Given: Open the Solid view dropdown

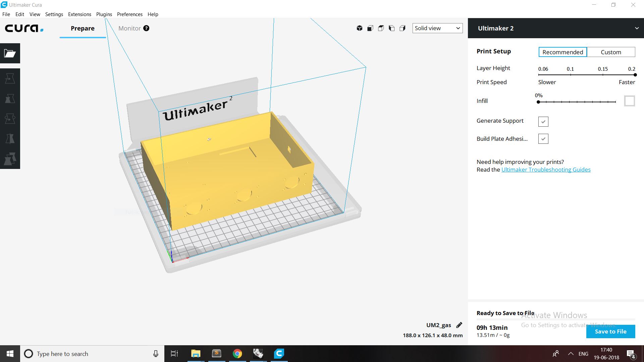Looking at the screenshot, I should click(x=437, y=28).
